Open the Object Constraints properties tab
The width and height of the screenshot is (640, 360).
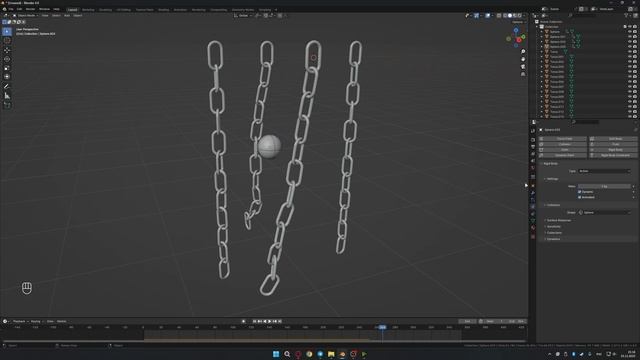tap(533, 213)
